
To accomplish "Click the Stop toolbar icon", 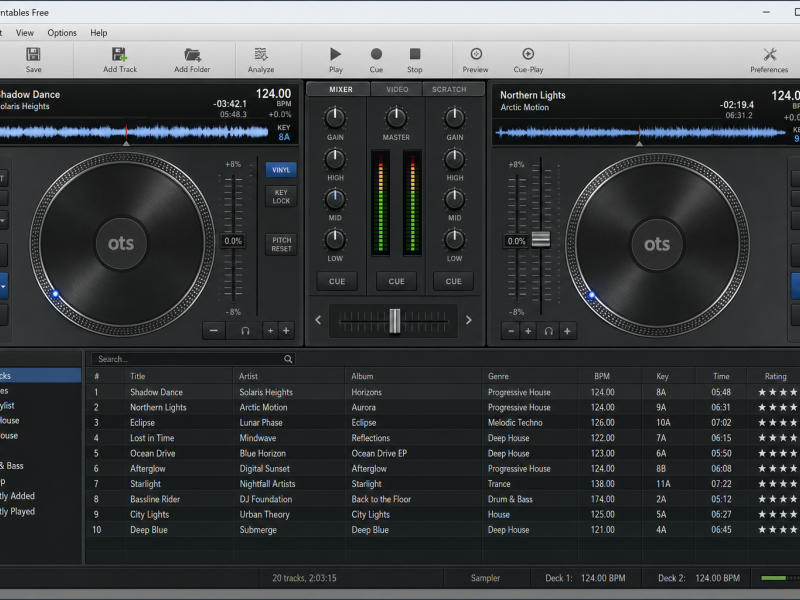I will 415,54.
